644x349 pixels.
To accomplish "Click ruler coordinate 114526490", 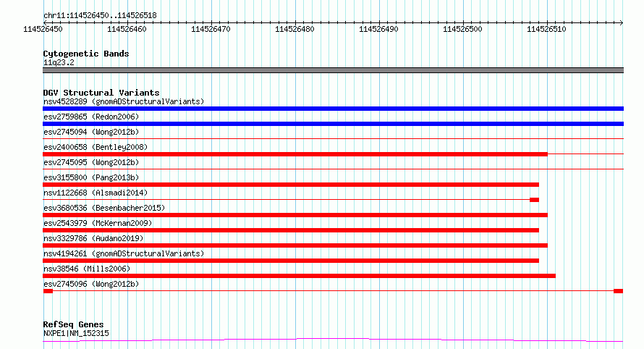I will pyautogui.click(x=378, y=29).
